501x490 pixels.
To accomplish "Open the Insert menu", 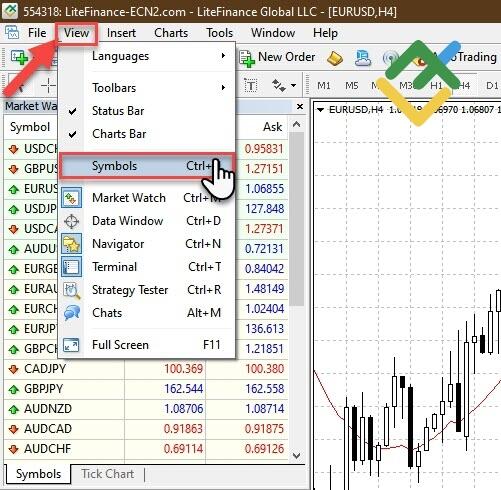I will click(x=121, y=33).
